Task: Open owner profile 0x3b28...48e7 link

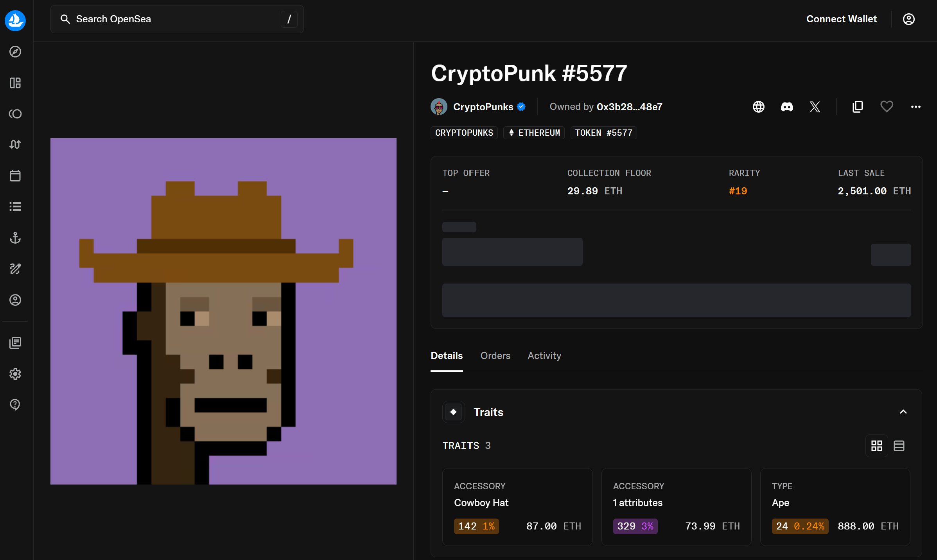Action: pyautogui.click(x=629, y=106)
